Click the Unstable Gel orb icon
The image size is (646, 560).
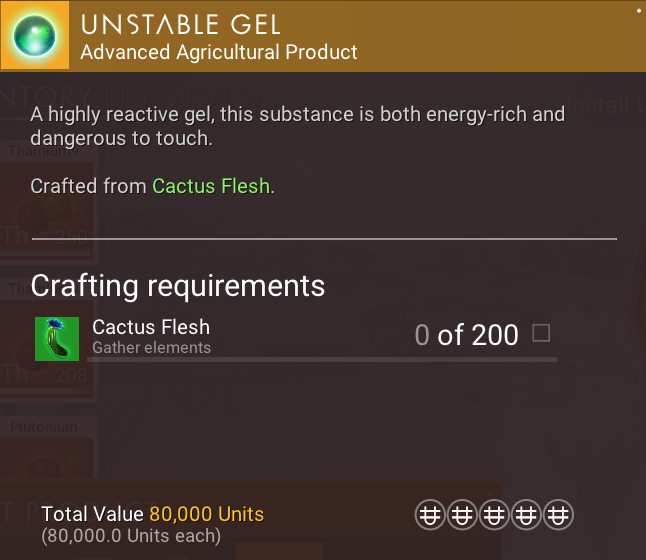(36, 36)
